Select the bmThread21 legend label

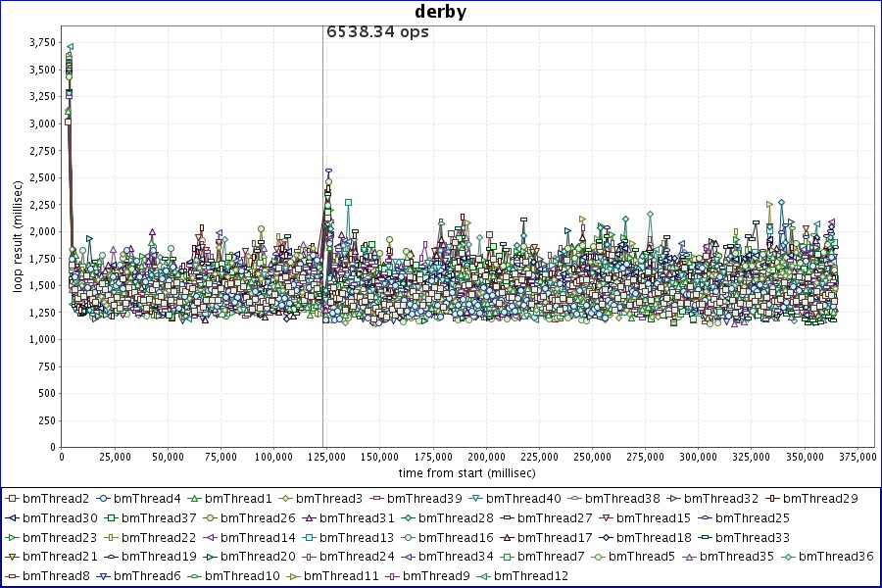pos(60,557)
